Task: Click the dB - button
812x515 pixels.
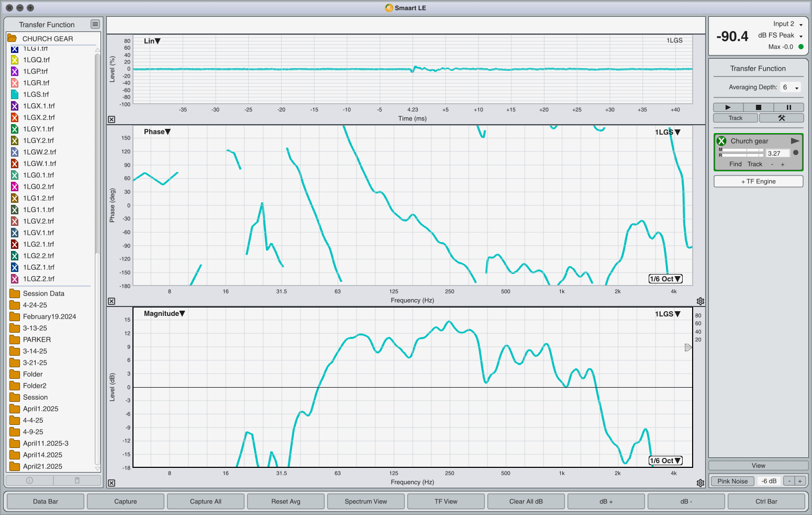Action: click(x=686, y=501)
